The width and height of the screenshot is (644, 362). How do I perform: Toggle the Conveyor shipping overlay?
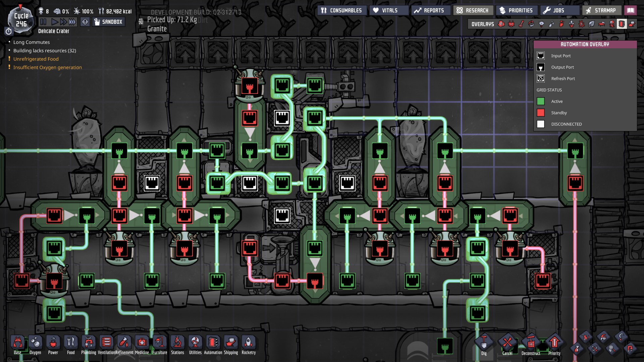632,24
